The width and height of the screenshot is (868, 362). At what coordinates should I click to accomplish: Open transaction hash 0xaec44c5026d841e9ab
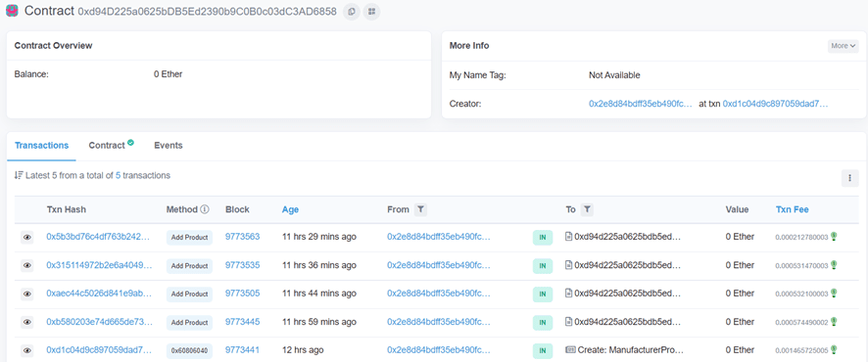pyautogui.click(x=99, y=293)
